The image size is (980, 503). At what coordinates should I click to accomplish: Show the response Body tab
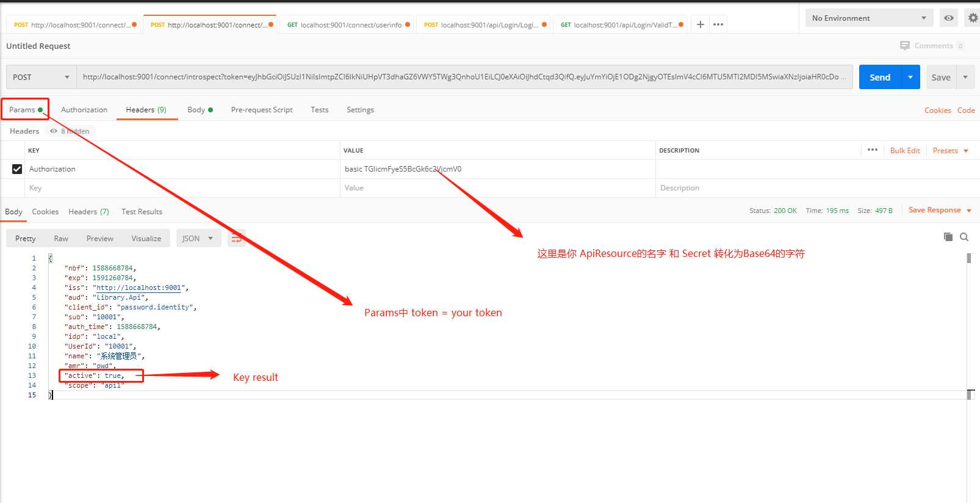coord(13,212)
